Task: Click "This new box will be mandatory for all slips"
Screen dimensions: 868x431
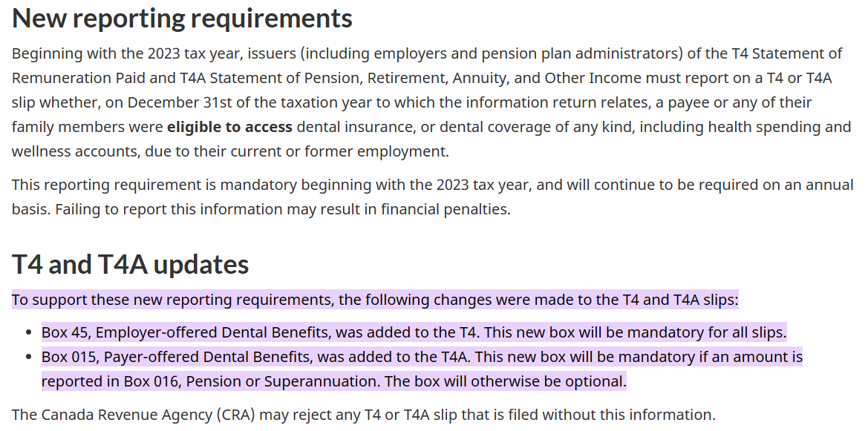Action: coord(630,332)
